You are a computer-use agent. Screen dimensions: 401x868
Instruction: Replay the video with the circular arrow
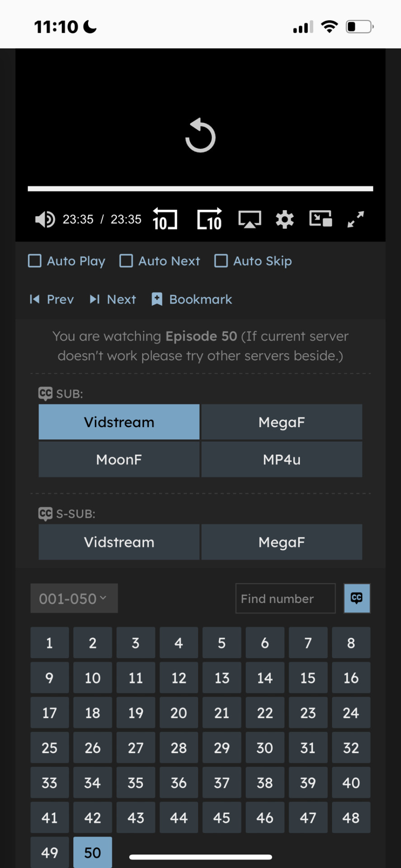200,136
